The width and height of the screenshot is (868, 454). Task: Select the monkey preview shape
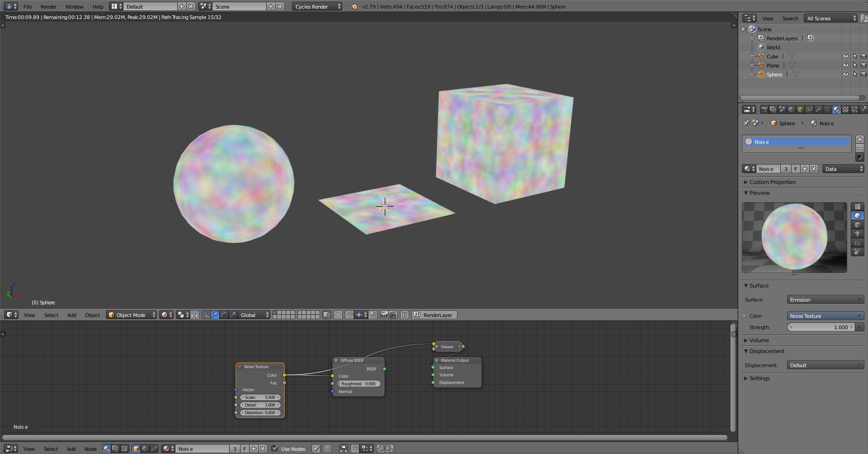point(858,234)
